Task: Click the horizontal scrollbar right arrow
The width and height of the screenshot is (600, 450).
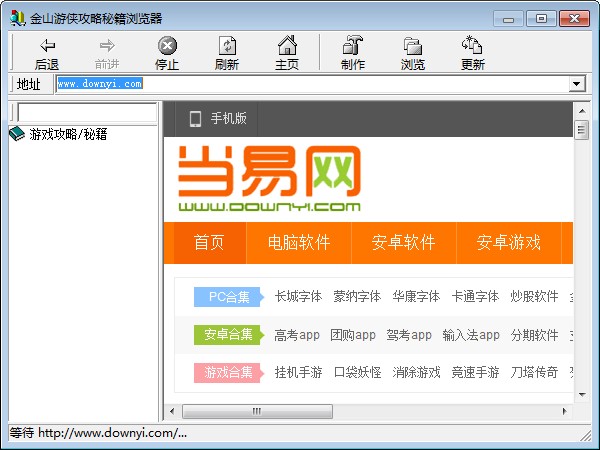Action: click(x=564, y=411)
